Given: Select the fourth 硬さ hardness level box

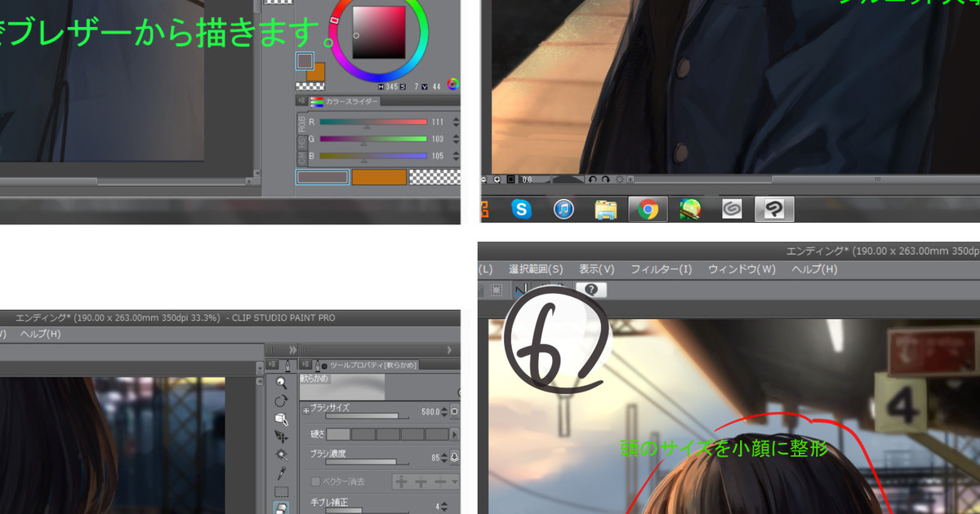Looking at the screenshot, I should (x=412, y=434).
